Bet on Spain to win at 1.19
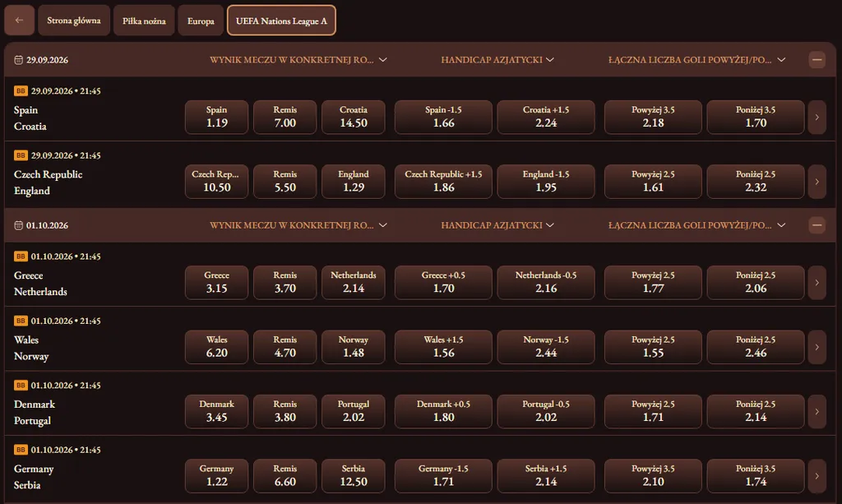 216,117
